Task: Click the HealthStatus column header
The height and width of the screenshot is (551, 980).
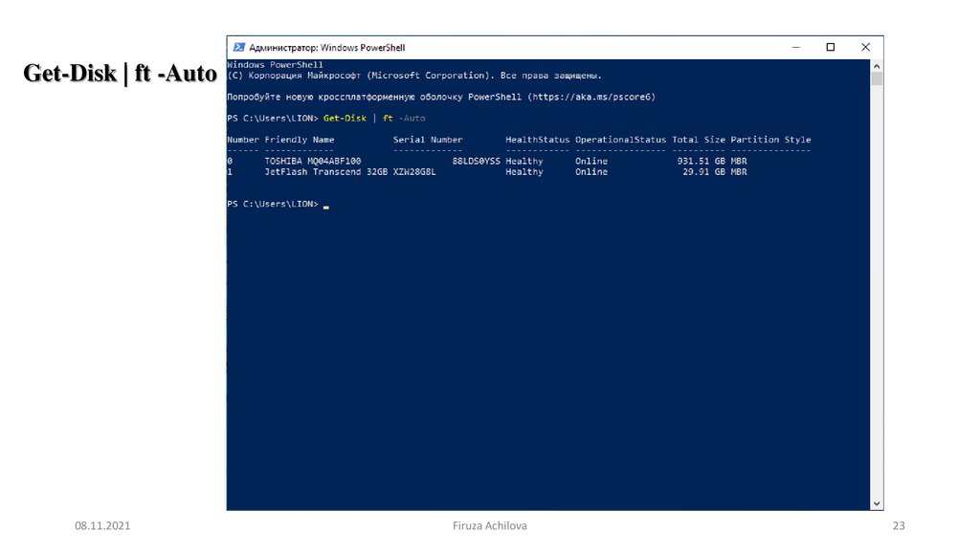Action: pos(538,140)
